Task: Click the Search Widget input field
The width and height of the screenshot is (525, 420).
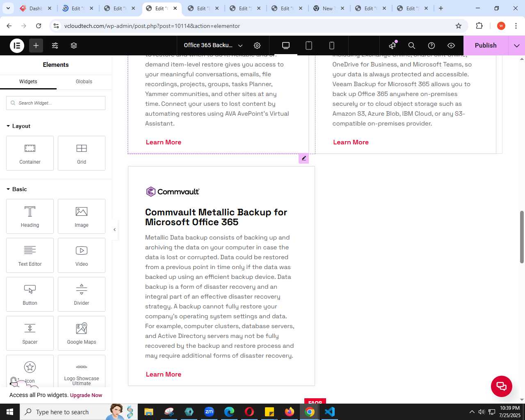Action: 56,103
